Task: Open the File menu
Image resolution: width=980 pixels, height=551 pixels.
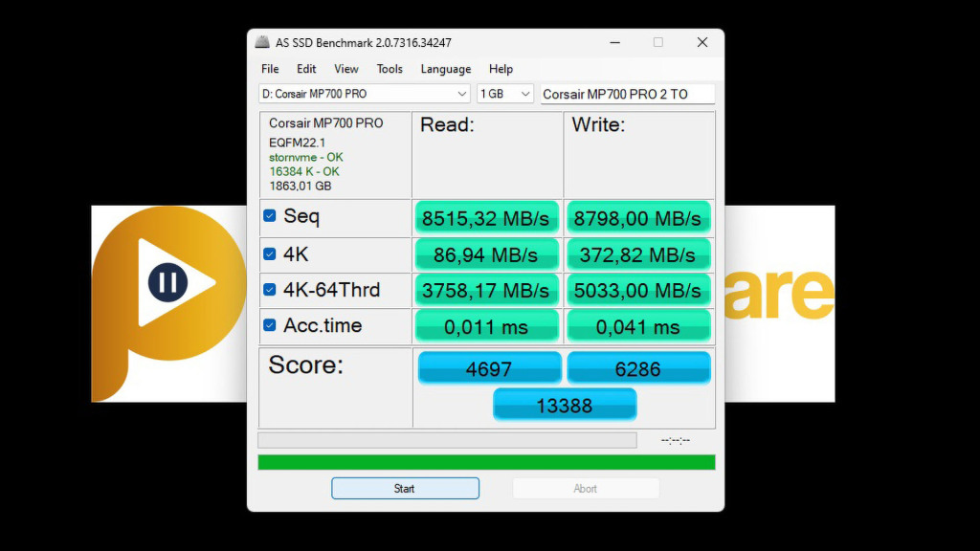Action: 269,69
